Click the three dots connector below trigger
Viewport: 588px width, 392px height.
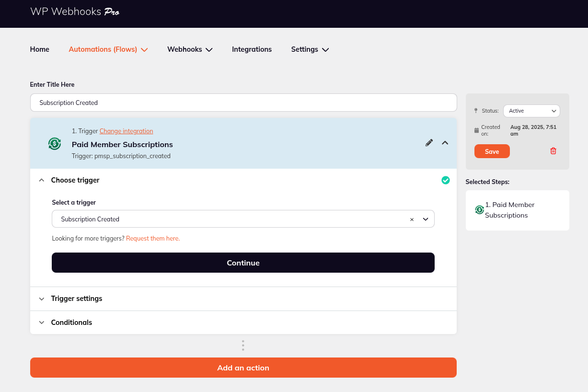[x=243, y=346]
